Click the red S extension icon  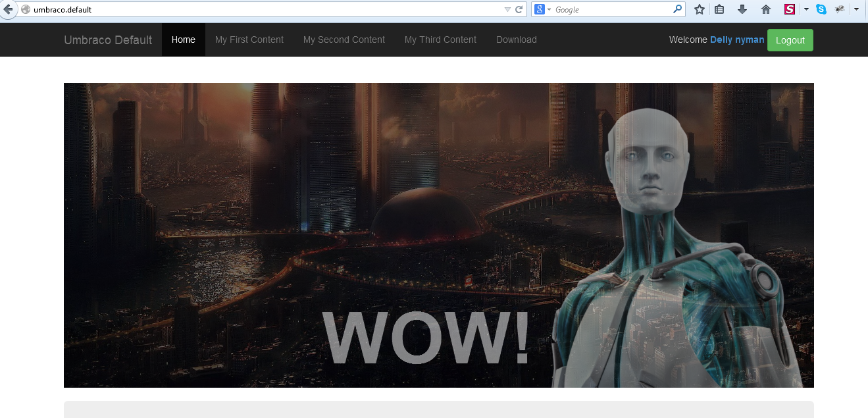coord(790,9)
